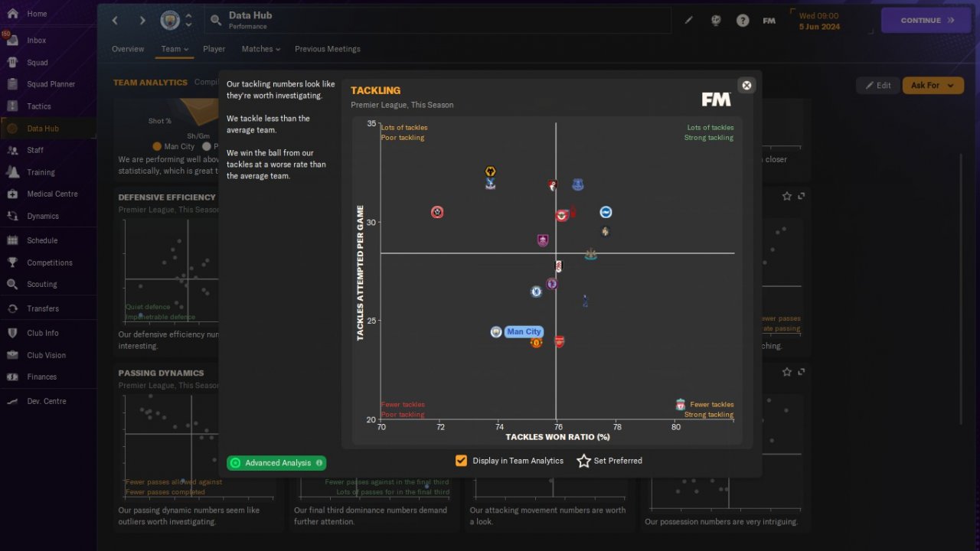Click the Team Analytics page scrollbar
This screenshot has width=980, height=551.
[x=962, y=289]
